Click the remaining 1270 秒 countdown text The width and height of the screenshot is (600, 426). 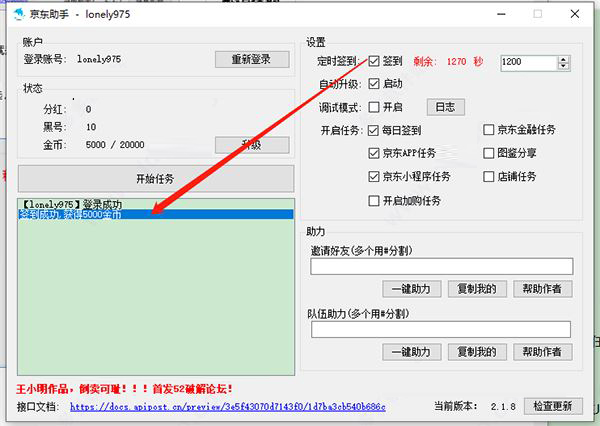(448, 62)
